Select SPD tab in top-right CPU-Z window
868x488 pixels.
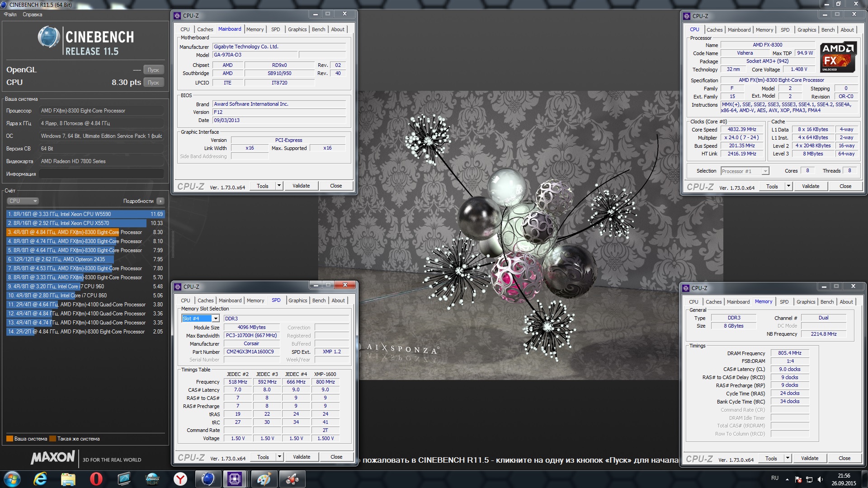coord(785,30)
